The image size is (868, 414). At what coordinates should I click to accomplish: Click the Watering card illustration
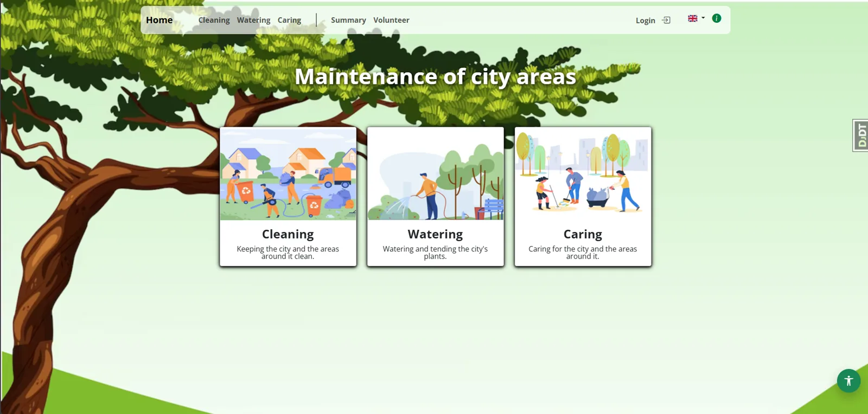(x=436, y=174)
